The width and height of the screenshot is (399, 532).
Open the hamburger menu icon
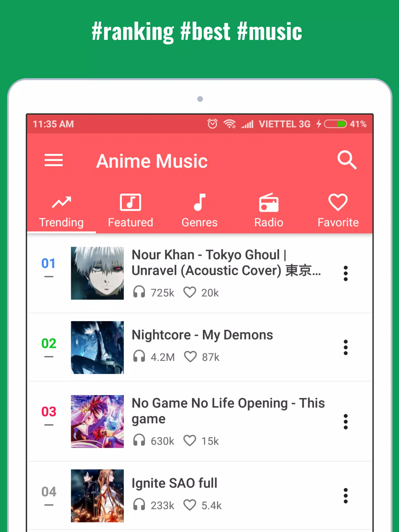click(x=54, y=161)
